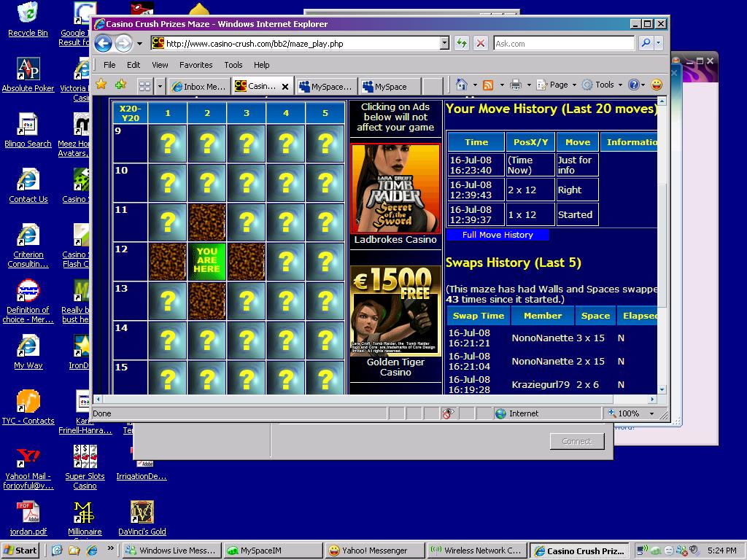Expand the Print options dropdown arrow
The width and height of the screenshot is (747, 560).
tap(529, 85)
